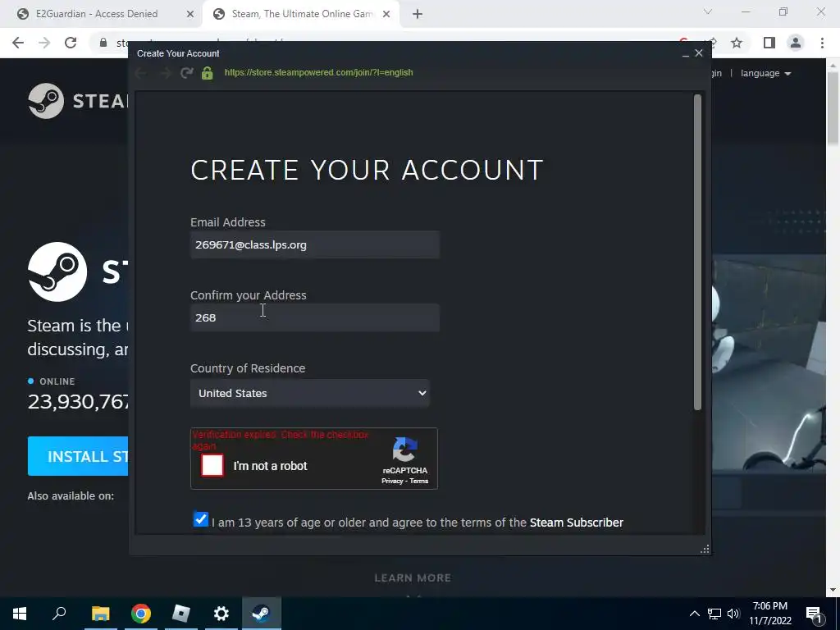Expand the language menu on Steam page

[765, 73]
